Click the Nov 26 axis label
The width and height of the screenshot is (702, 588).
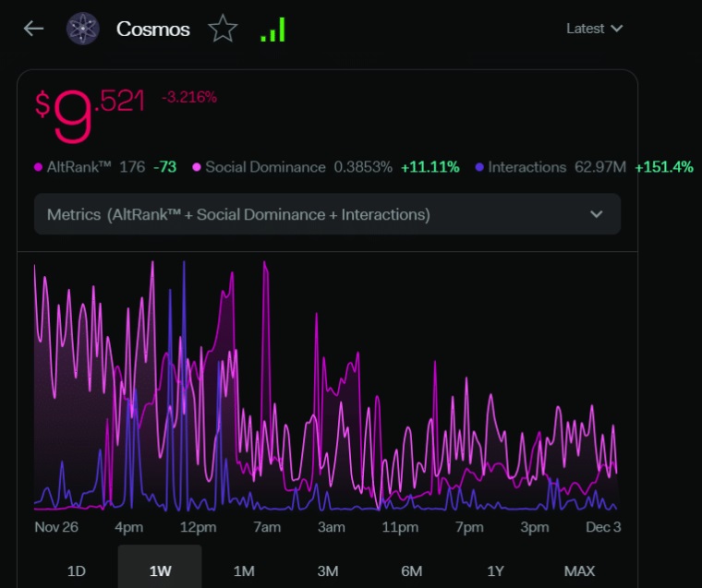[56, 527]
